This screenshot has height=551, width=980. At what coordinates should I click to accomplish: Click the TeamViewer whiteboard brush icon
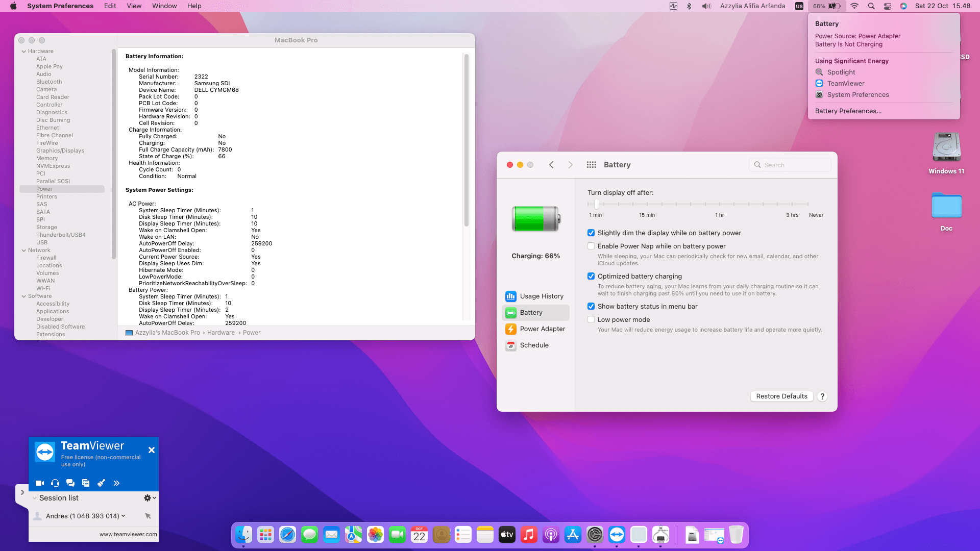click(101, 483)
